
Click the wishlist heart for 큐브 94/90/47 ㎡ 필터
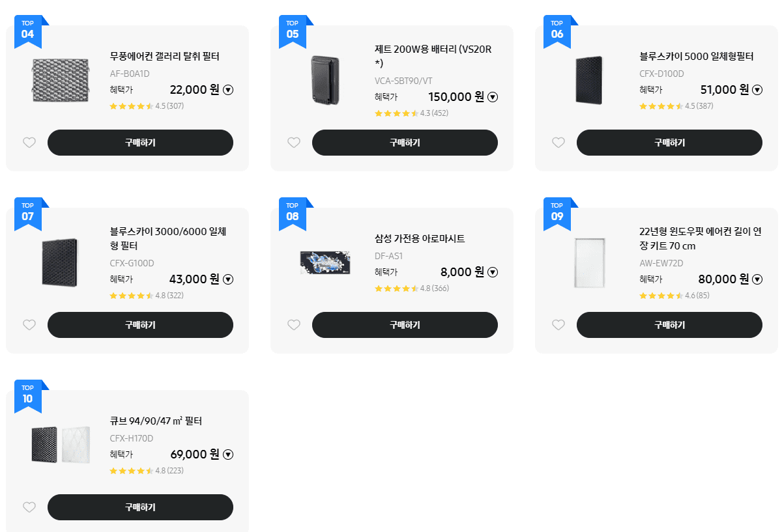point(29,507)
